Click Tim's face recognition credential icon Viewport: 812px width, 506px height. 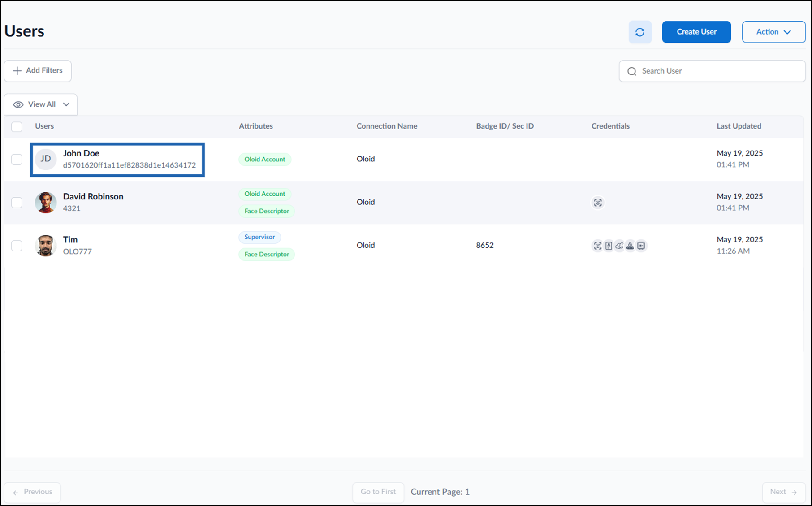[x=597, y=246]
